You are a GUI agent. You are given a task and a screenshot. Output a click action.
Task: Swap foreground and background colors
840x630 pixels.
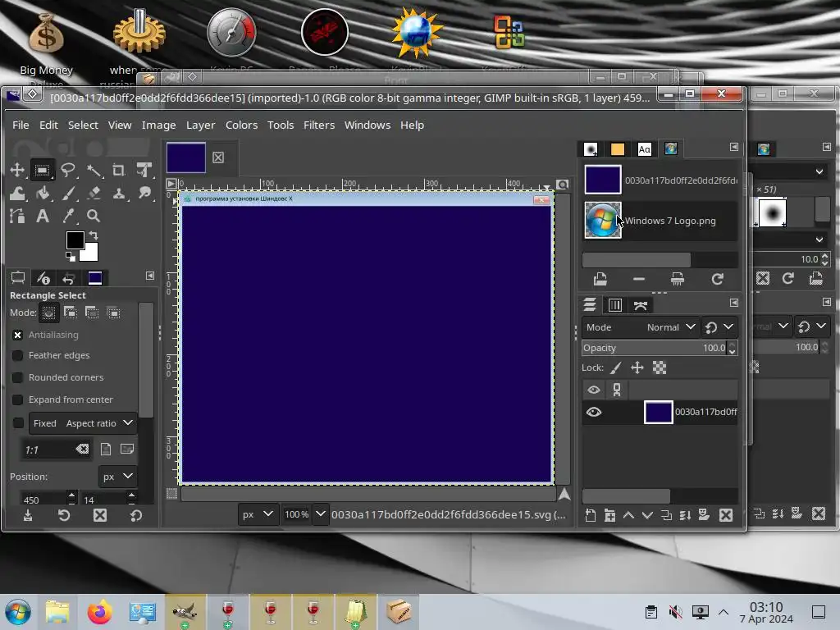[x=94, y=235]
